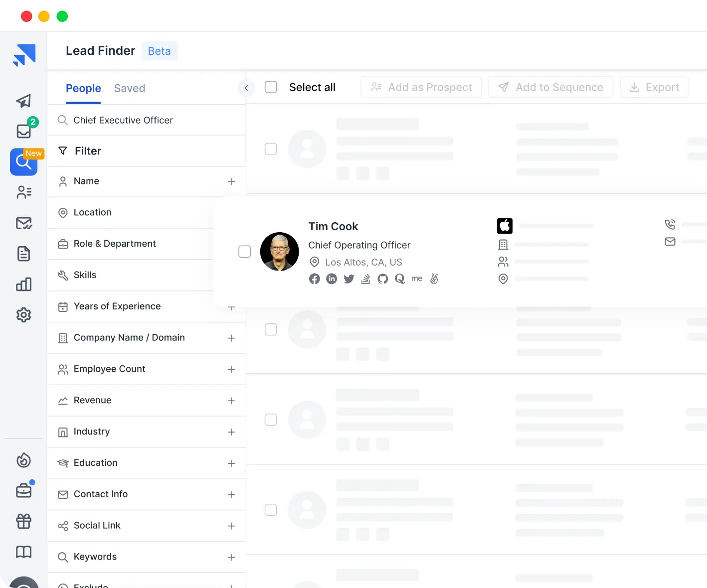
Task: Expand the Industry filter plus sign
Action: tap(231, 432)
